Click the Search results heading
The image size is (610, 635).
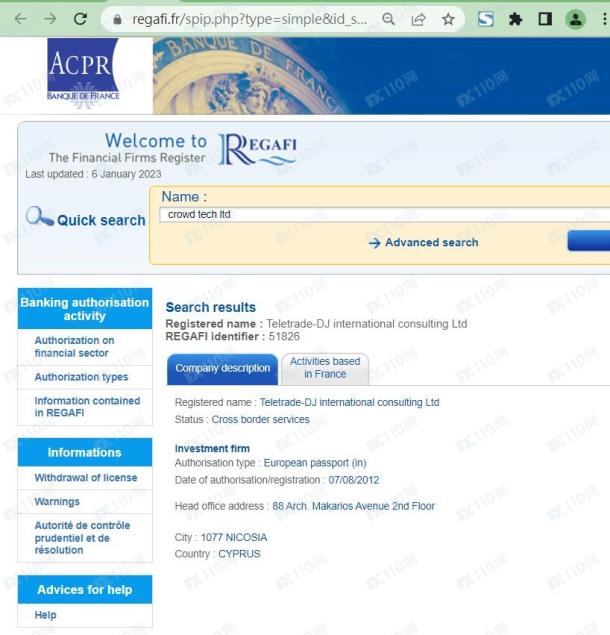coord(211,307)
